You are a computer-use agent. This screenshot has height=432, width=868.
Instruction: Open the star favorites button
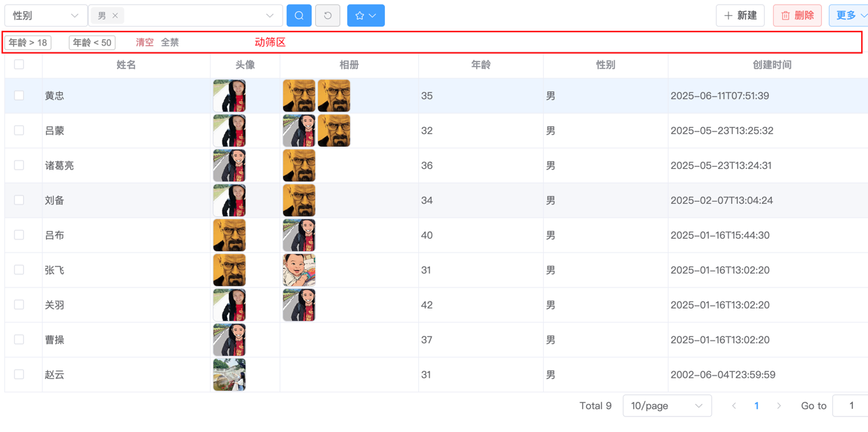(365, 15)
